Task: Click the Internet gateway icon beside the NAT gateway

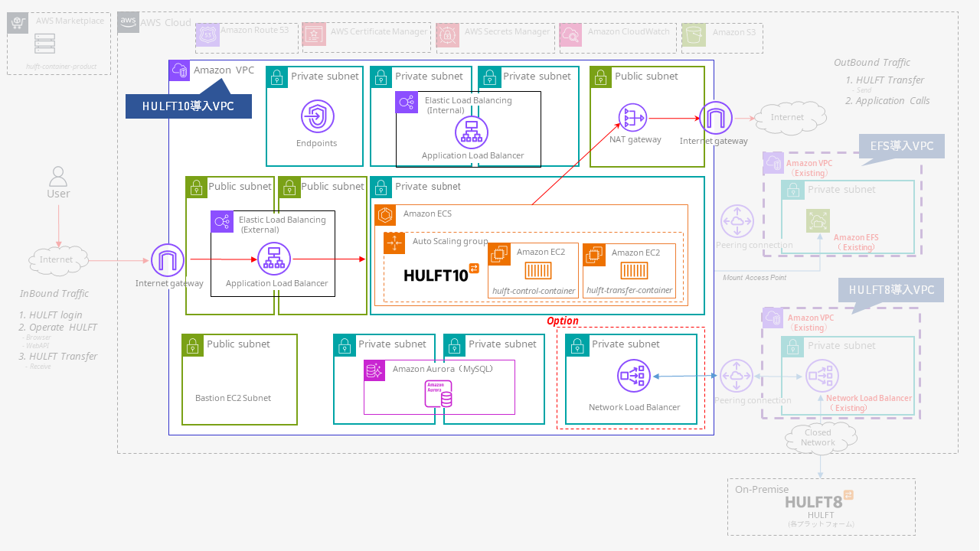Action: 714,118
